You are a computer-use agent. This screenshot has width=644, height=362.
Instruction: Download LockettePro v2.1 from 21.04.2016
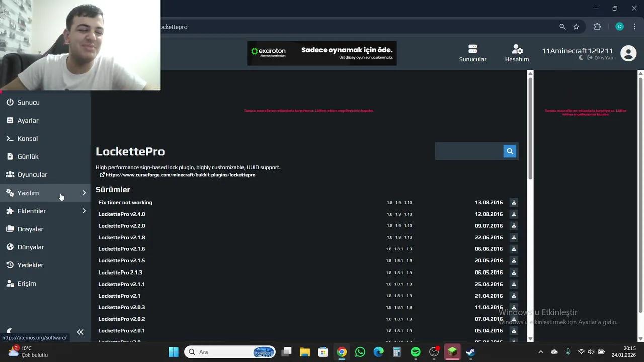[x=514, y=296]
